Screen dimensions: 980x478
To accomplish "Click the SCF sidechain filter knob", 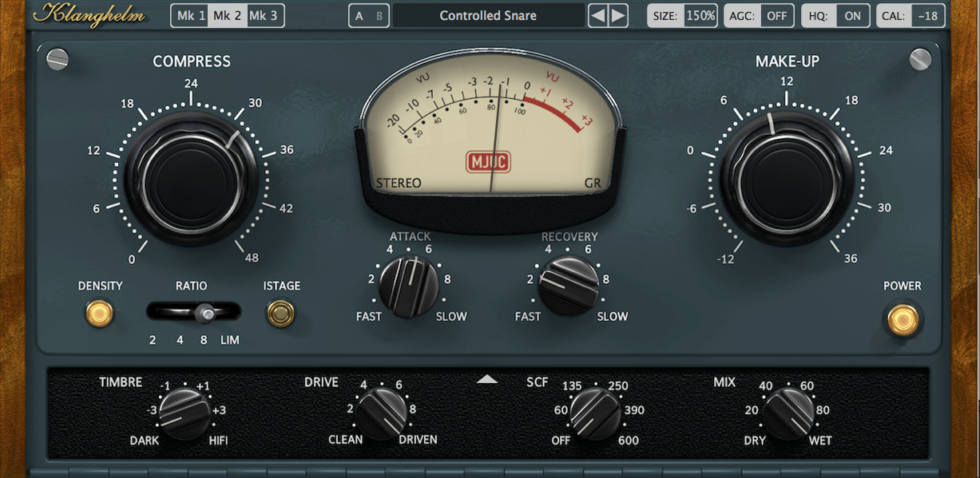I will coord(595,413).
